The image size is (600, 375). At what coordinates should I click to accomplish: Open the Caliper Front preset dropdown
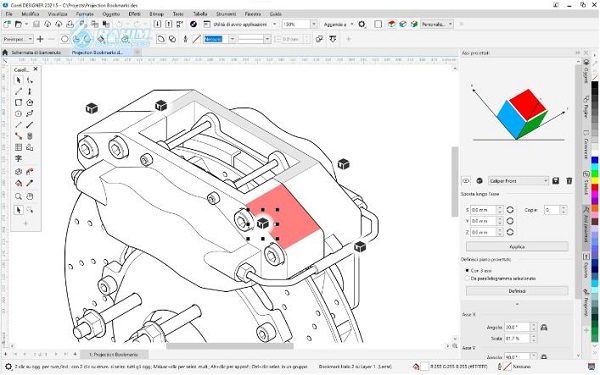click(x=518, y=181)
